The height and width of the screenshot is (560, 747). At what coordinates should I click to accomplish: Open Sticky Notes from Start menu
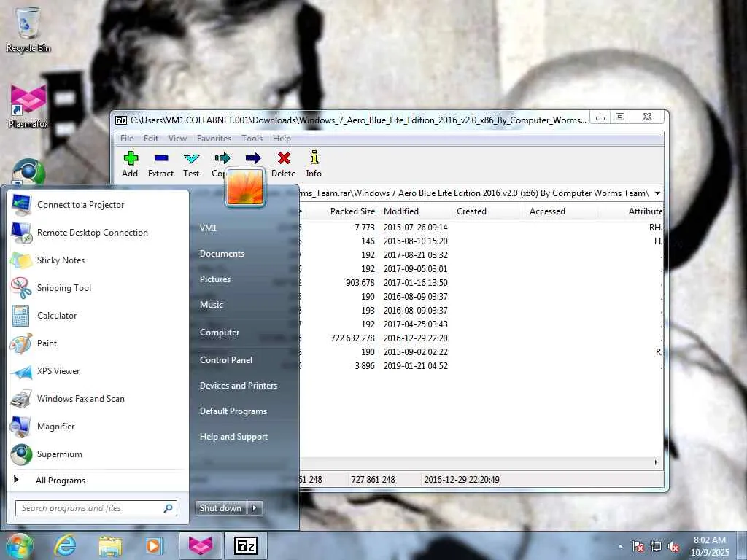pyautogui.click(x=98, y=260)
